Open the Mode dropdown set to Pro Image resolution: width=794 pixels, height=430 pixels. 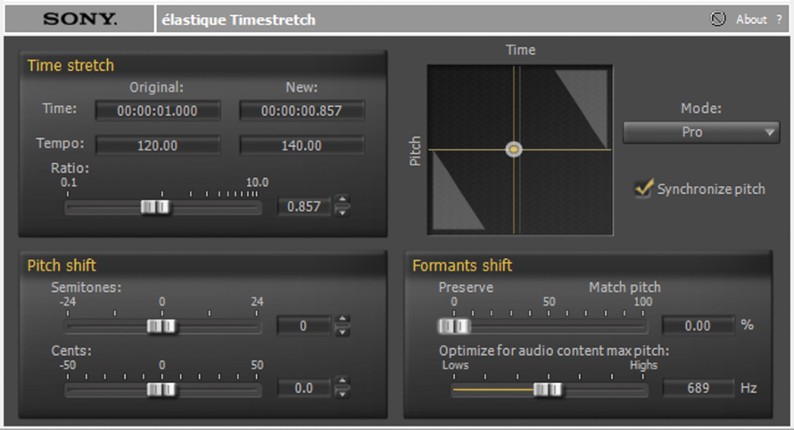701,132
